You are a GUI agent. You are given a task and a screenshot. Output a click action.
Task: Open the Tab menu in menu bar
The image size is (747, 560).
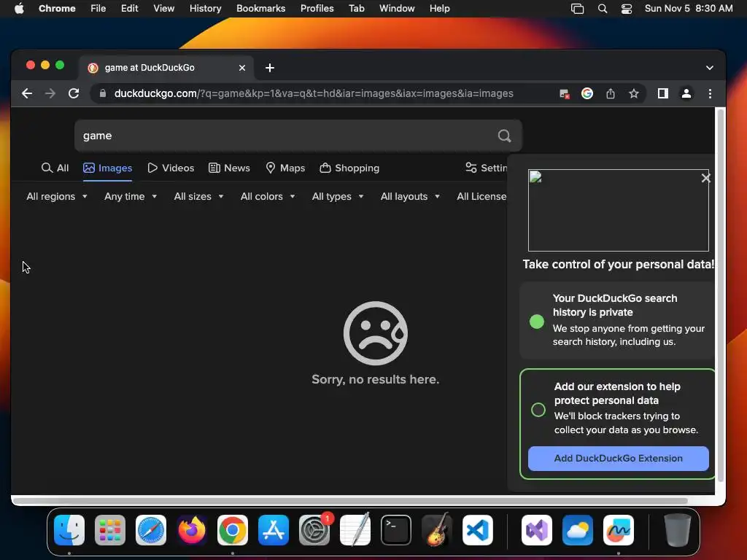356,9
